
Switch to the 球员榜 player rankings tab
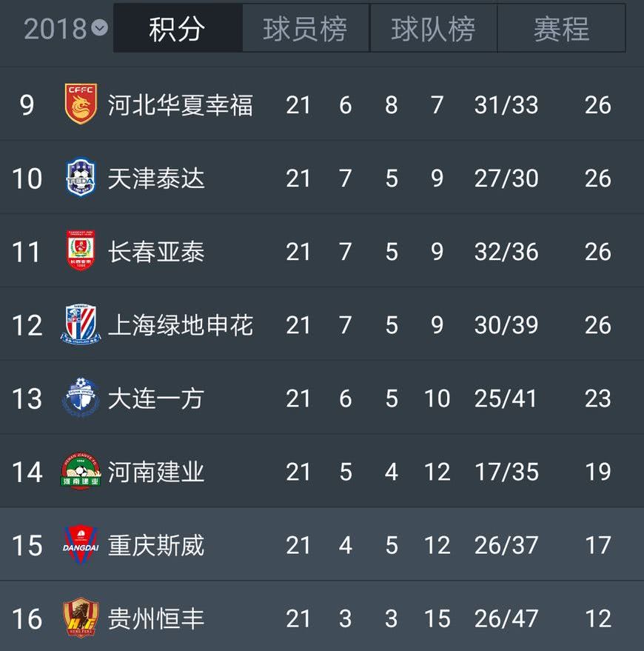304,30
